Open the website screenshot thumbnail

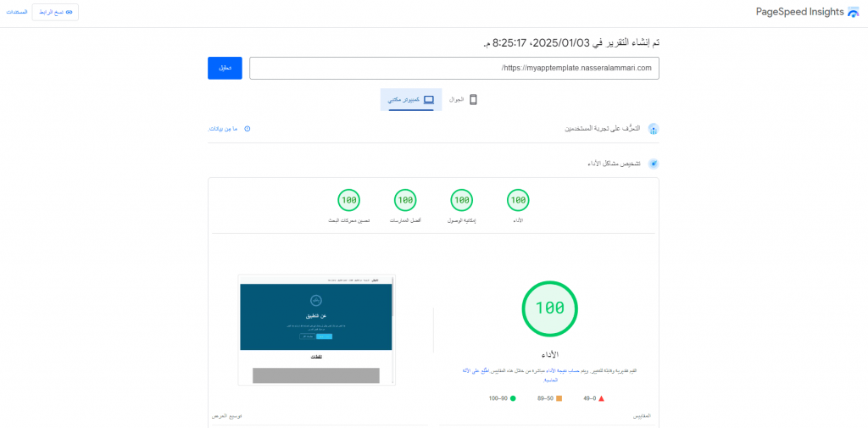(317, 330)
